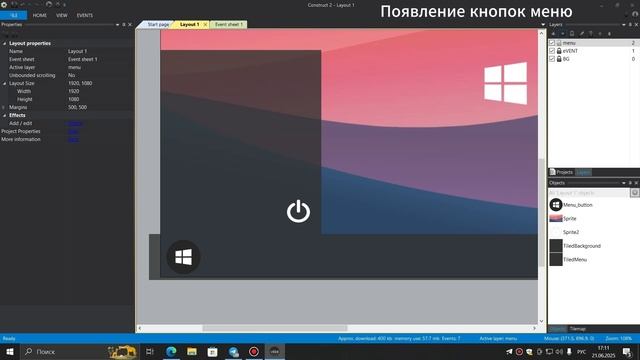Click the delete layer trash icon
Screen dimensions: 640x360
click(x=591, y=33)
